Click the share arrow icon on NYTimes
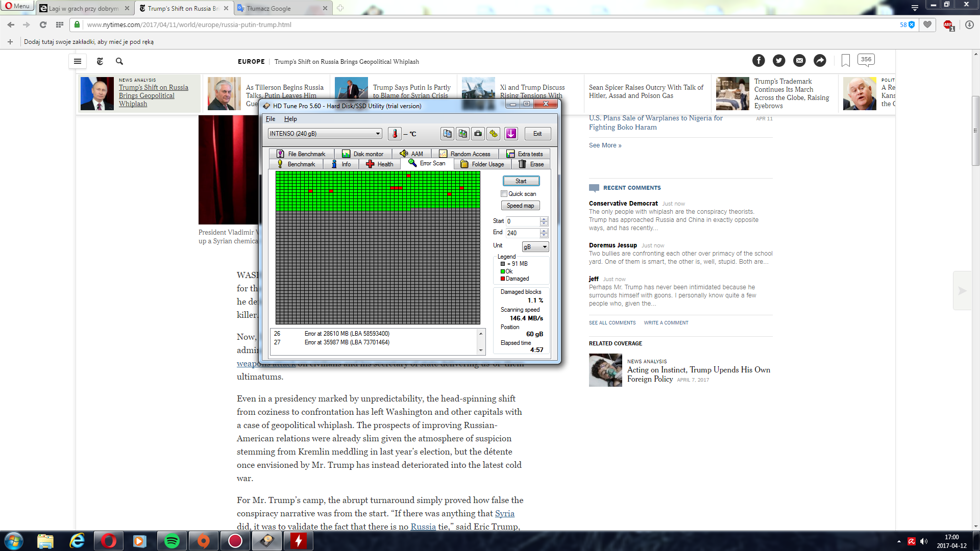This screenshot has height=551, width=980. click(x=820, y=61)
